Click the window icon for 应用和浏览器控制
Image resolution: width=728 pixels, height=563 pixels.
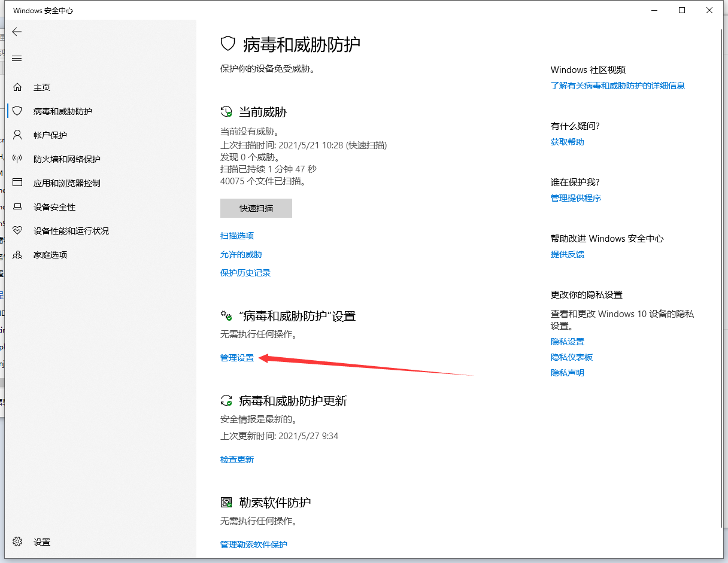(17, 183)
